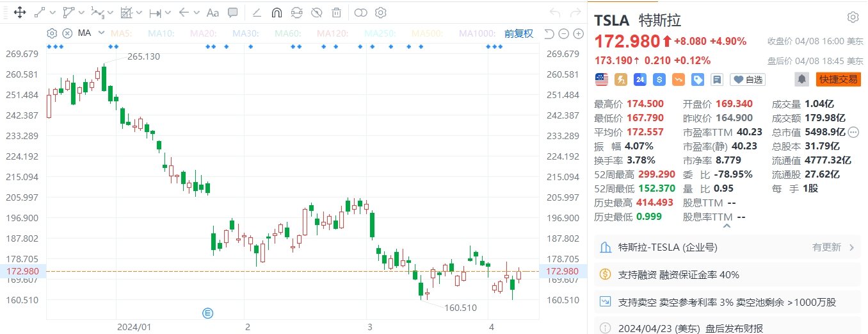The width and height of the screenshot is (868, 334).
Task: Select the wave pattern 1-3 tool
Action: click(x=97, y=12)
